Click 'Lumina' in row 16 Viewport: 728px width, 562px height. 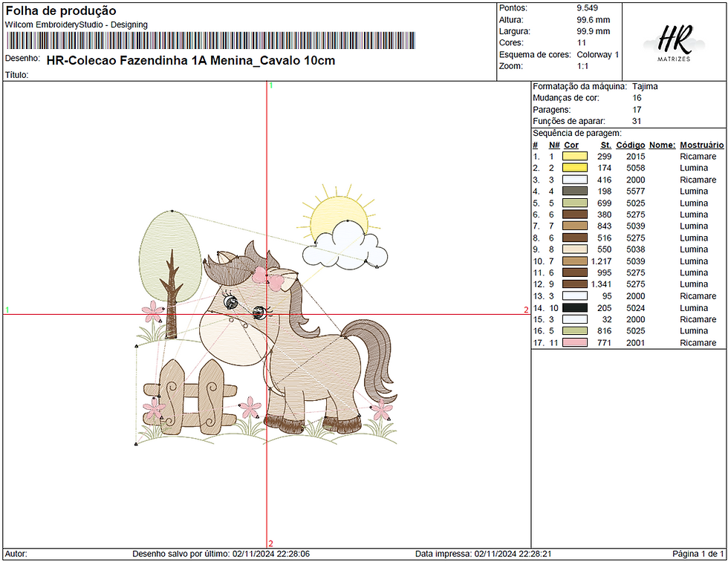point(694,331)
